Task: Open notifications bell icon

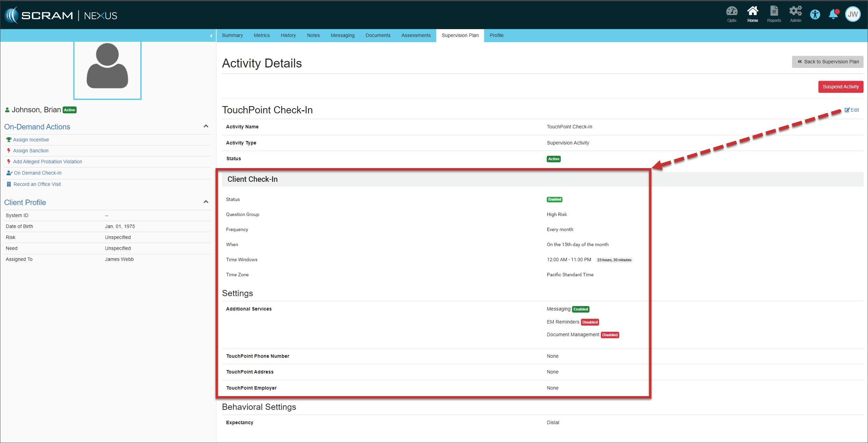Action: tap(833, 14)
